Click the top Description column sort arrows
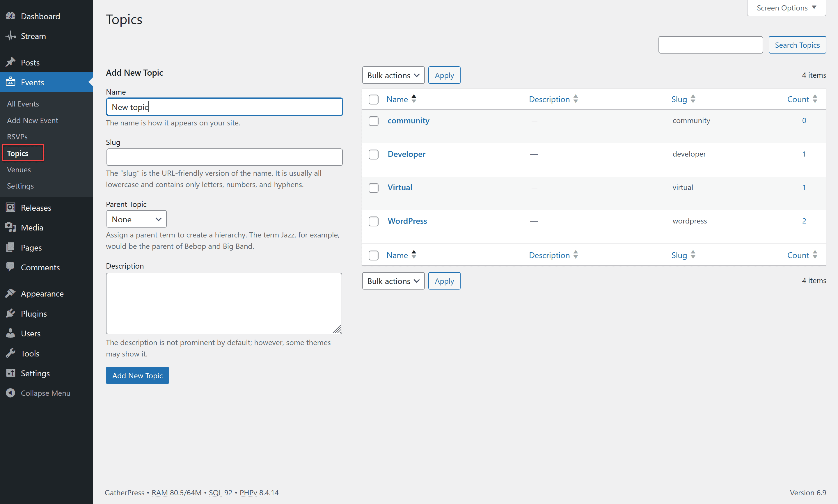The image size is (838, 504). click(576, 99)
